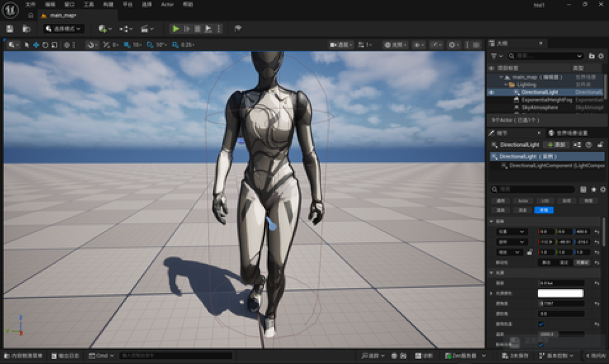Open the selection mode dropdown in the main toolbar
Viewport: 609px width, 364px height.
[x=64, y=29]
